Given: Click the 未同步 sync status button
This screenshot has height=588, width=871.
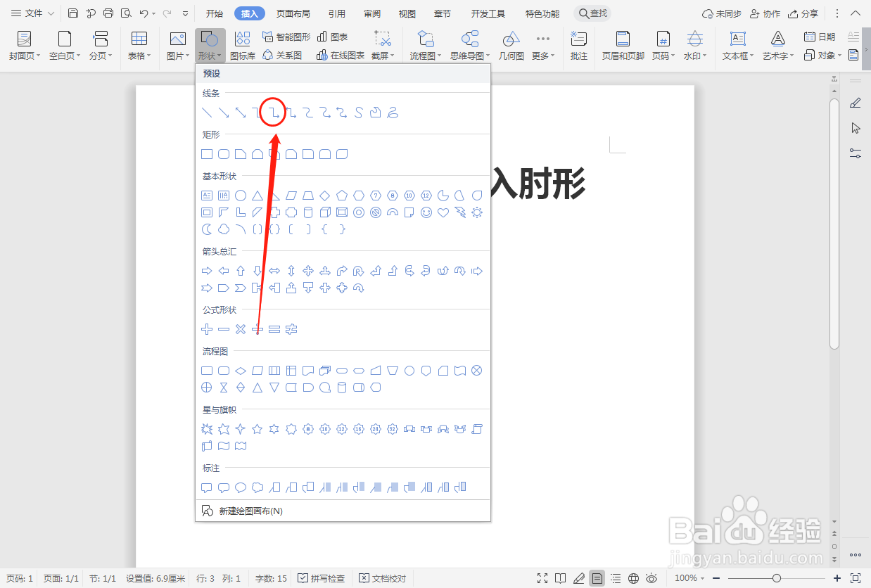Looking at the screenshot, I should pos(722,13).
